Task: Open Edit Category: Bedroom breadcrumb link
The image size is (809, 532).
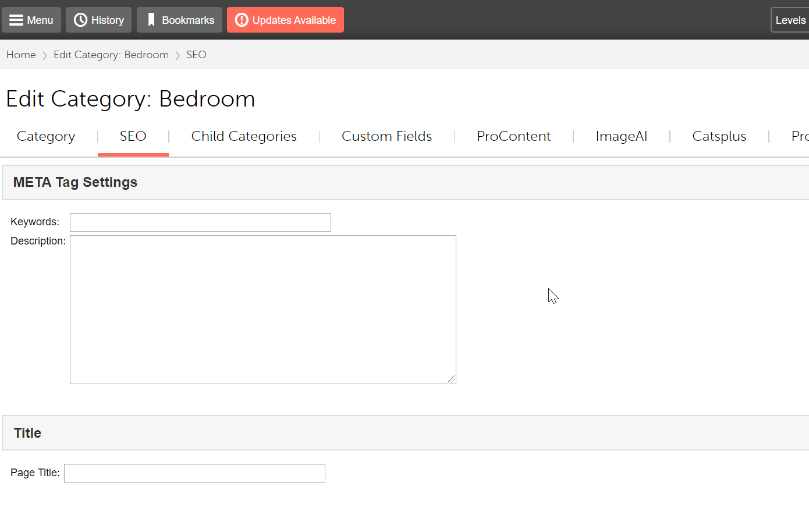Action: [x=111, y=55]
